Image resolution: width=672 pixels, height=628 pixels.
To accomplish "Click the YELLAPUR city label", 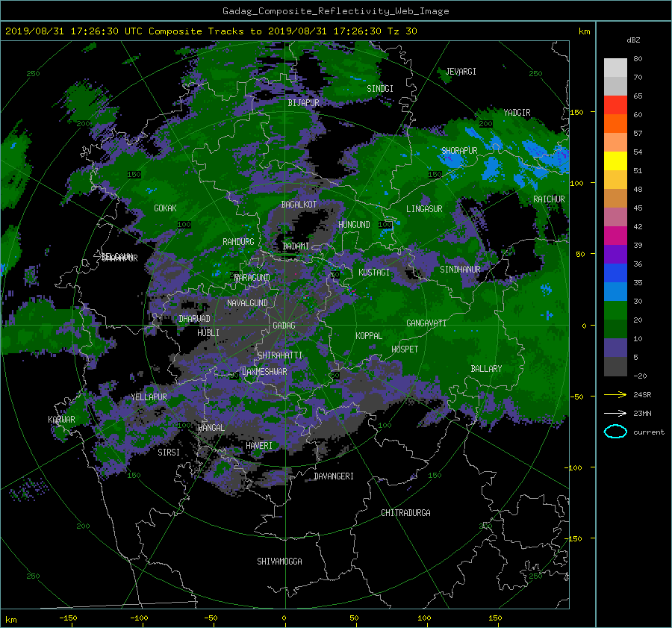I will (x=149, y=397).
